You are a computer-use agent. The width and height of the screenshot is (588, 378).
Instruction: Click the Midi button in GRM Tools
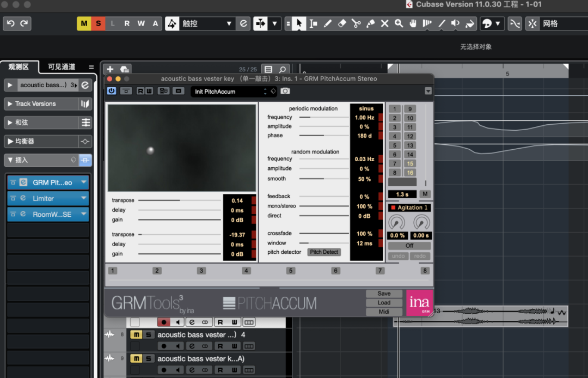click(384, 312)
